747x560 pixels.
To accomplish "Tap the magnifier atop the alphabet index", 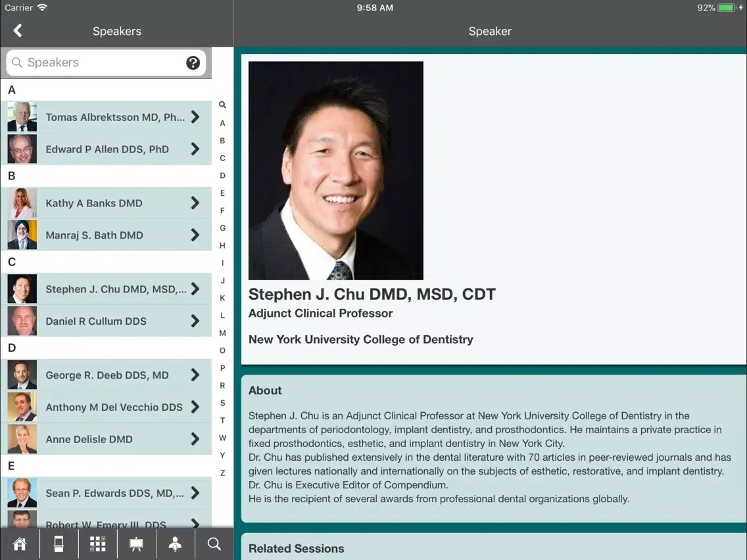I will point(222,105).
